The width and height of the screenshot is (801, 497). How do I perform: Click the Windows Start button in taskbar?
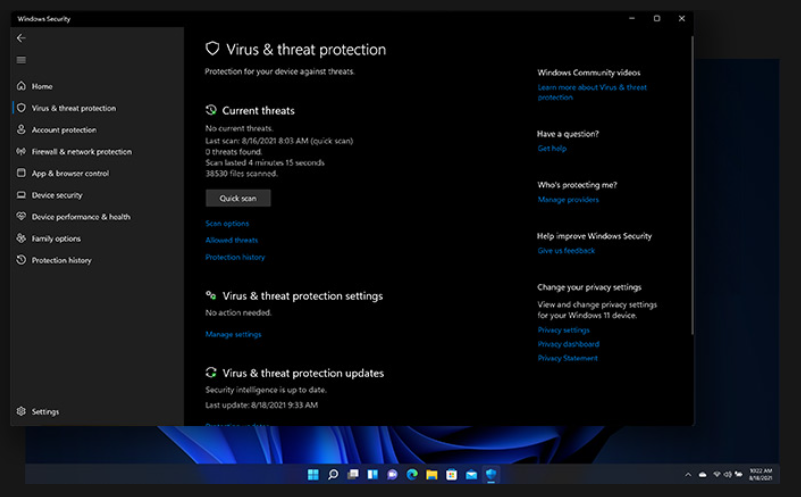point(314,474)
